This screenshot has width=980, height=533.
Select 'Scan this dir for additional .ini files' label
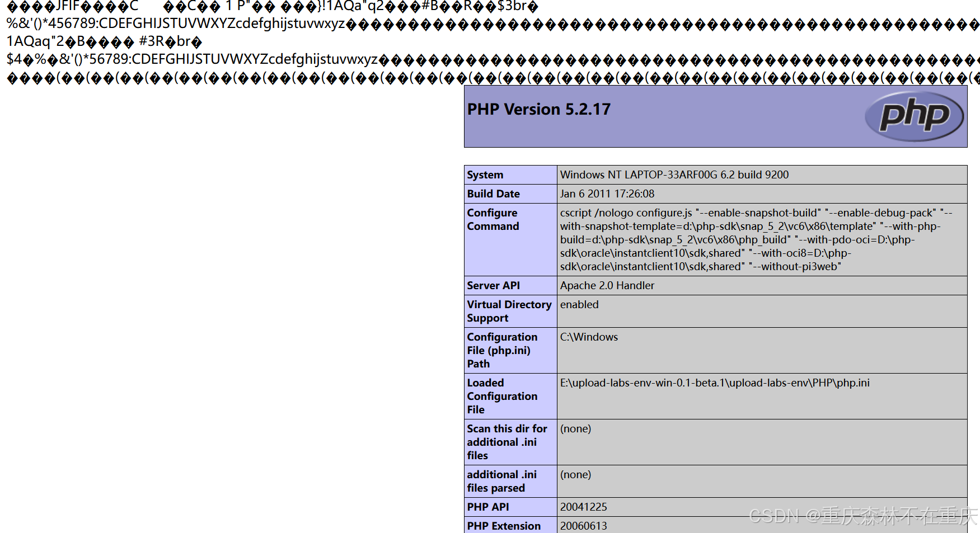coord(507,442)
